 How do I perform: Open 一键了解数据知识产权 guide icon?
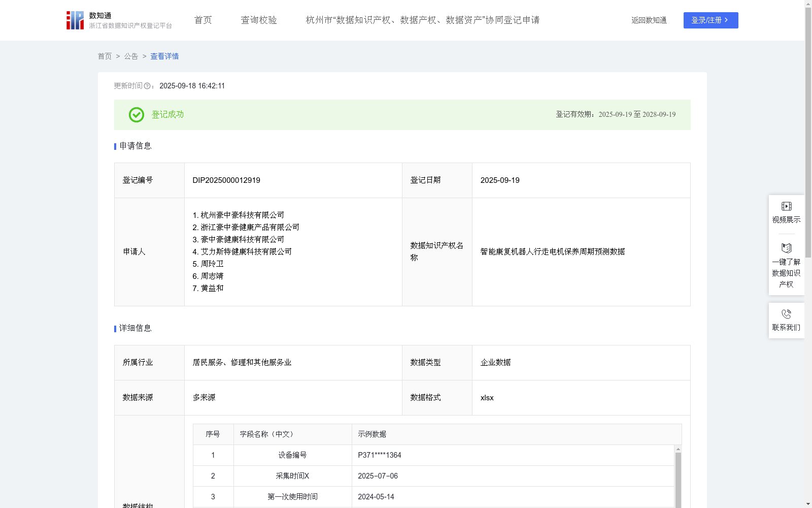point(786,248)
